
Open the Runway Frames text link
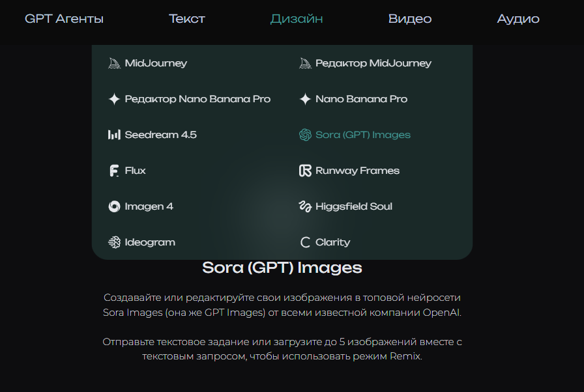[x=357, y=171]
